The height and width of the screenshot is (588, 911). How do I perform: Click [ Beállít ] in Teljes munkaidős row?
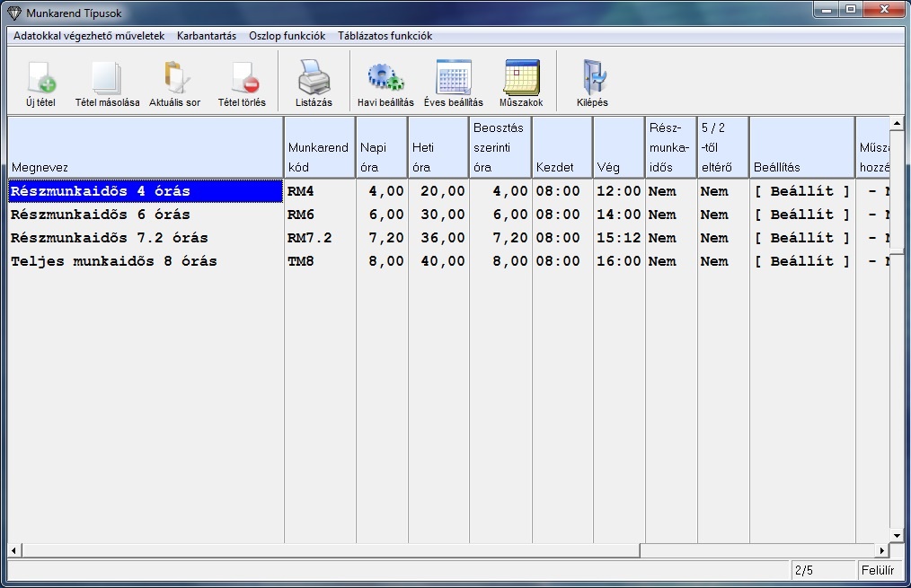(x=801, y=261)
